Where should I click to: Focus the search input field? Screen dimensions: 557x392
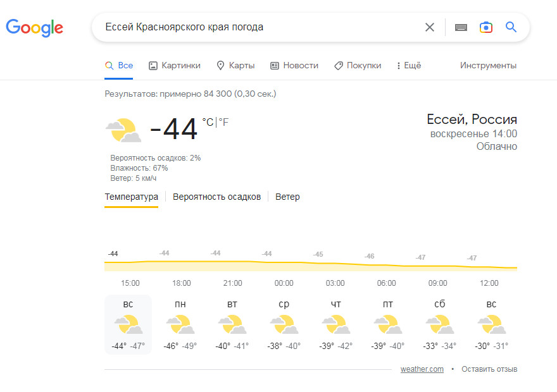click(261, 27)
